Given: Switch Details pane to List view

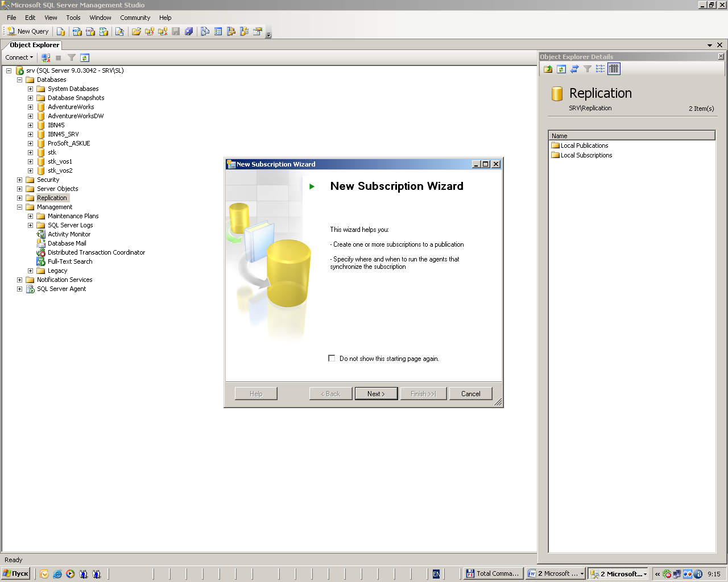Looking at the screenshot, I should pyautogui.click(x=600, y=69).
